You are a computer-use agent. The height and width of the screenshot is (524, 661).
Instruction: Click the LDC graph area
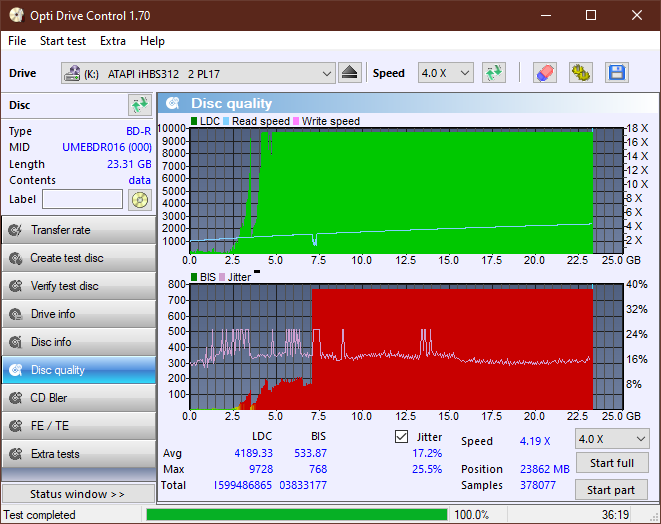406,191
